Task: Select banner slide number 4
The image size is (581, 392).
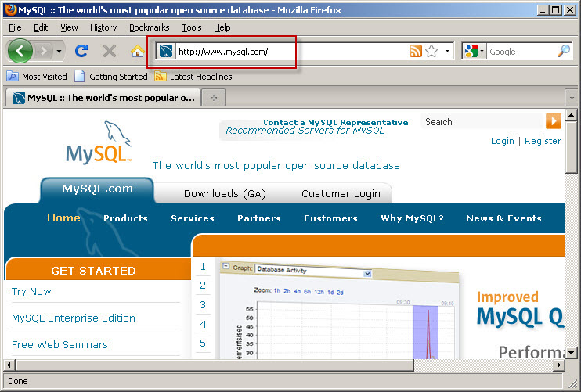Action: click(x=203, y=324)
